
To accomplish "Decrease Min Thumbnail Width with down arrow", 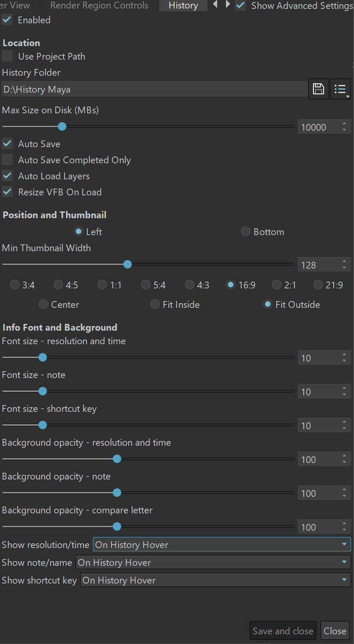I will pos(344,268).
